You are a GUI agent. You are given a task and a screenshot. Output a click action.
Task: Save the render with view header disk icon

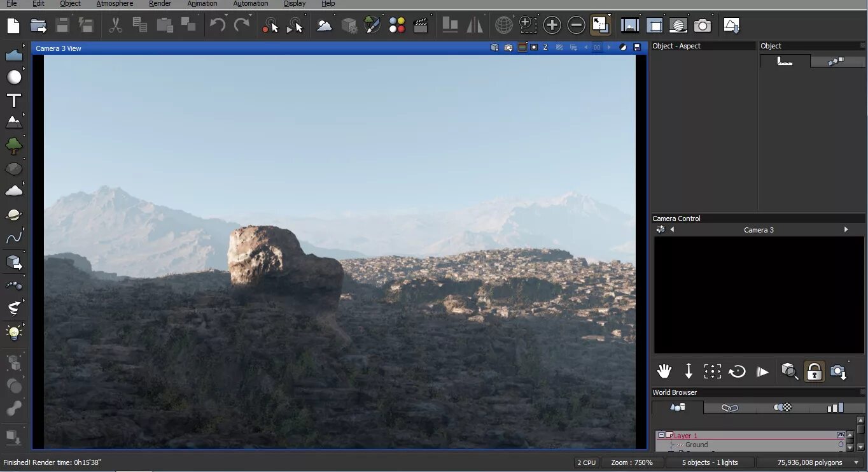(637, 47)
